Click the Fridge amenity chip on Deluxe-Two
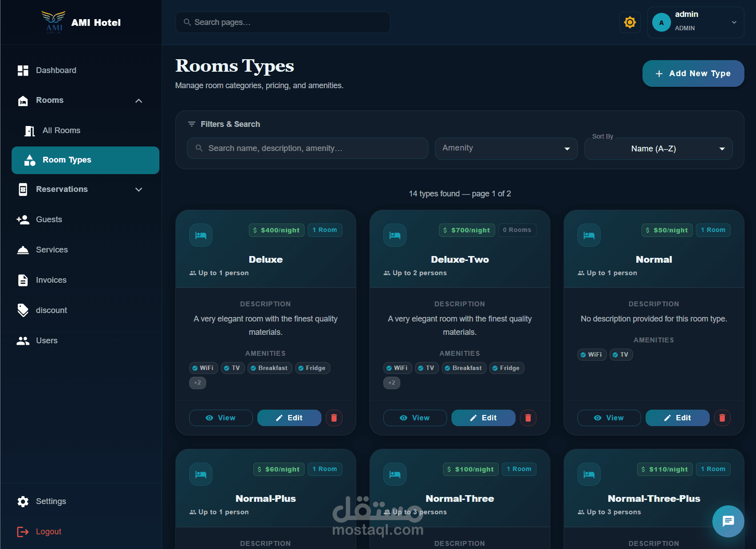The height and width of the screenshot is (549, 756). 507,368
